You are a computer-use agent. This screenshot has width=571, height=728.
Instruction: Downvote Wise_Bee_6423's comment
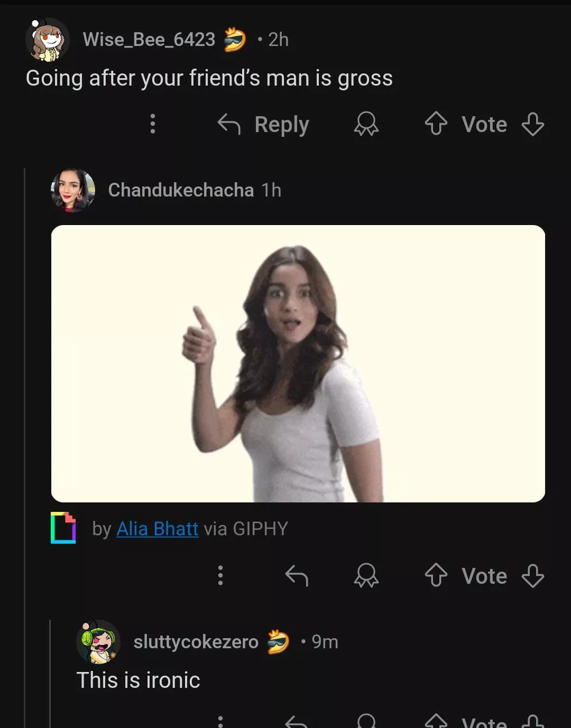tap(532, 125)
